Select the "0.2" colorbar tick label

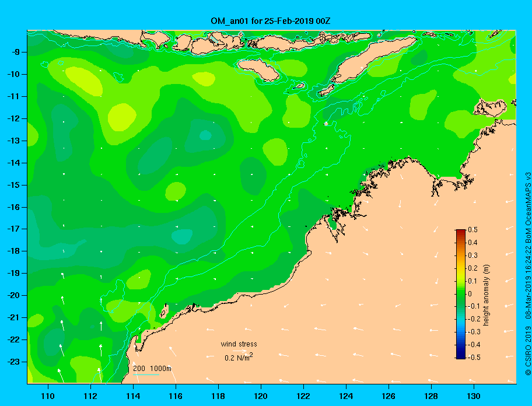click(473, 268)
